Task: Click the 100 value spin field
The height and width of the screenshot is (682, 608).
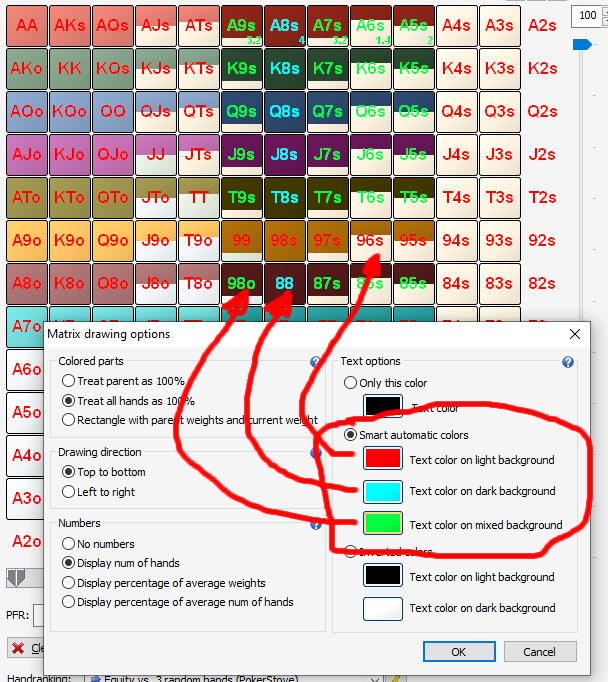Action: 587,16
